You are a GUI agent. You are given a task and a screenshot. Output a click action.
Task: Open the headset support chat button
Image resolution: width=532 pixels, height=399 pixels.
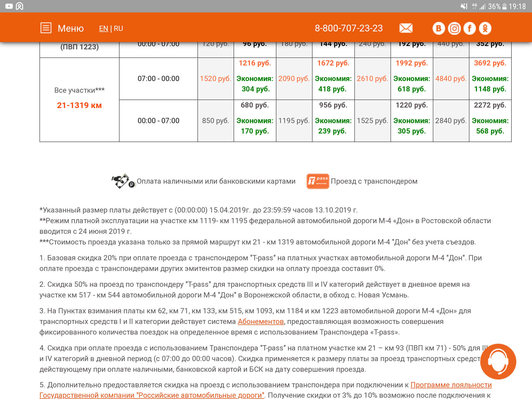click(498, 362)
